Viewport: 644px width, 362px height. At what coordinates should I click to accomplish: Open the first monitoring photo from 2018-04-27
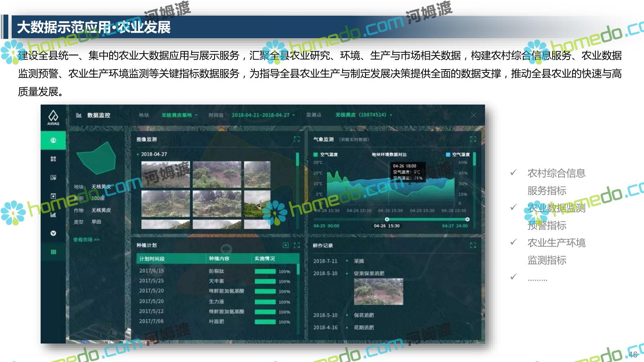[165, 174]
